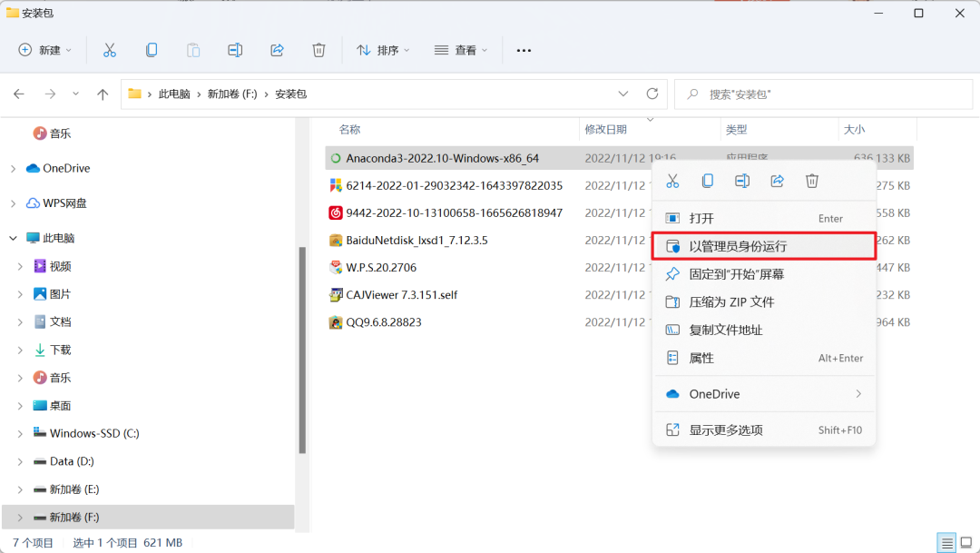Click the Rename icon in the context menu
The height and width of the screenshot is (553, 980).
(742, 181)
